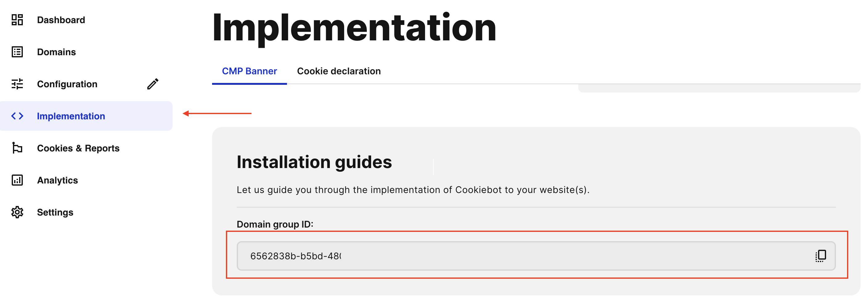This screenshot has width=868, height=296.
Task: Go to Cookies & Reports
Action: click(78, 148)
